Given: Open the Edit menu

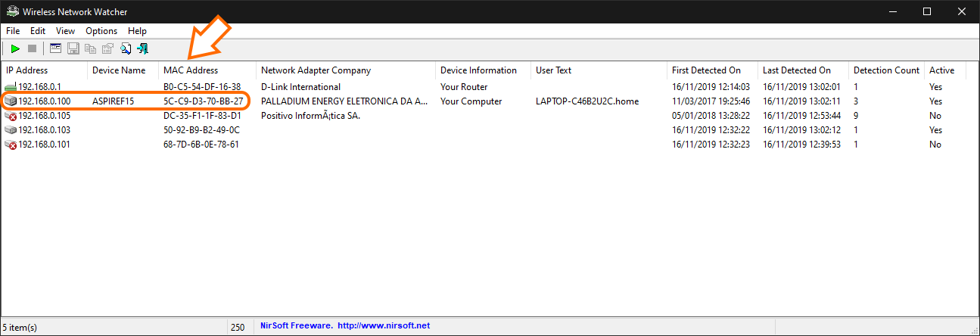Looking at the screenshot, I should tap(38, 31).
